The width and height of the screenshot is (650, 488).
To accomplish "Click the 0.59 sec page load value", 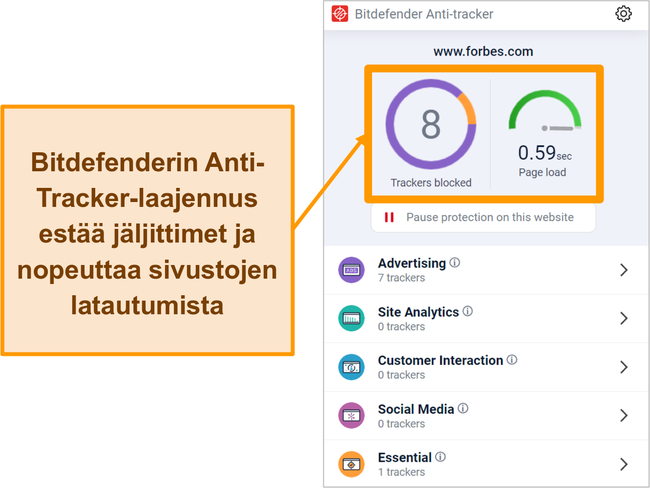I will pyautogui.click(x=545, y=153).
